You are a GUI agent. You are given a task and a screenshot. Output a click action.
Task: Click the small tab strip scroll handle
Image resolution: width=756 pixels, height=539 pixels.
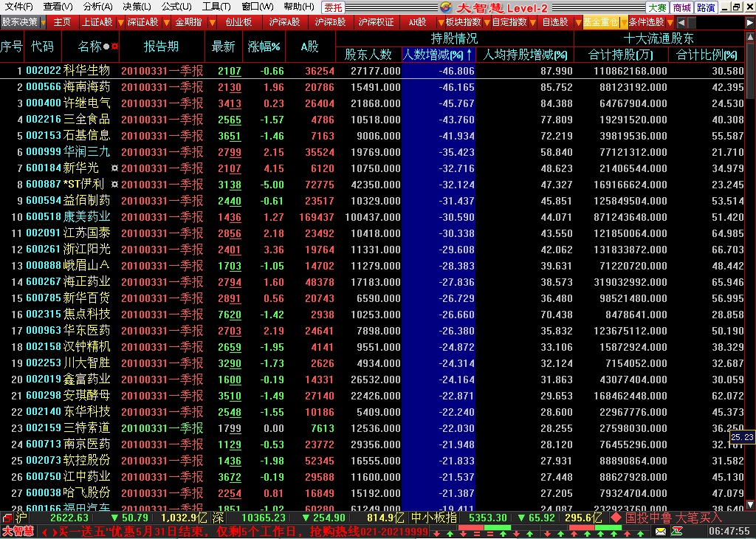692,22
